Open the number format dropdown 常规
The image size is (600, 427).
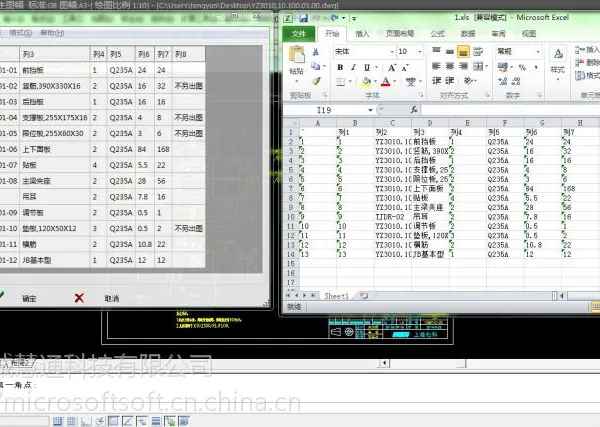(x=538, y=52)
